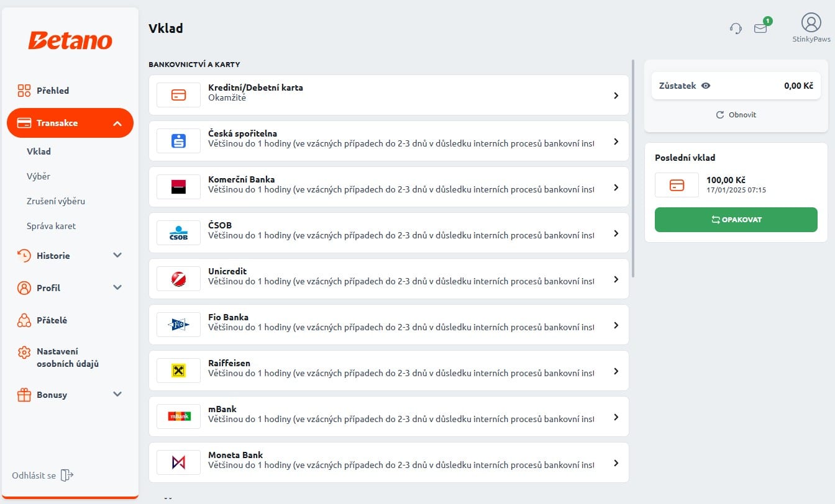This screenshot has width=835, height=504.
Task: Click the mBank logo
Action: 178,416
